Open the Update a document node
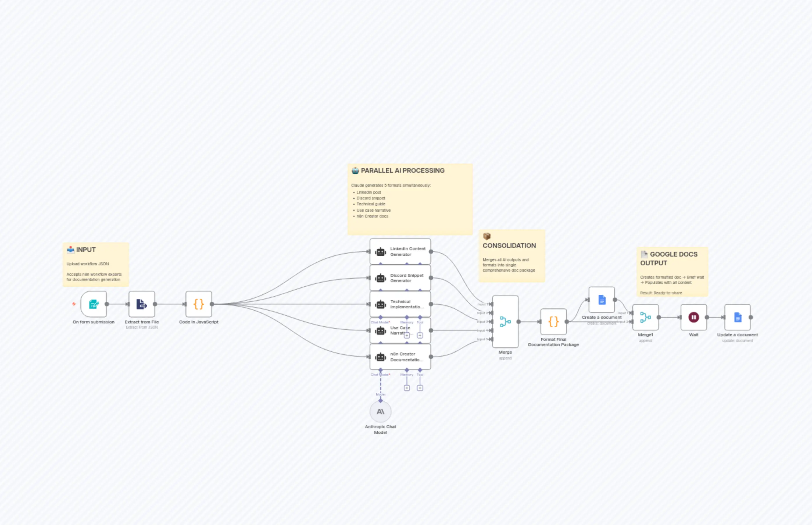Viewport: 812px width, 525px height. click(737, 317)
